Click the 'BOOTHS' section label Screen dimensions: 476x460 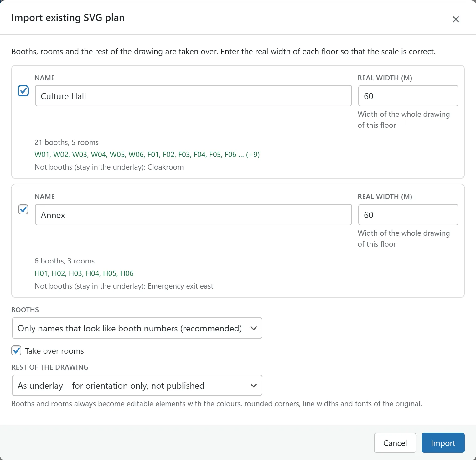(x=25, y=310)
